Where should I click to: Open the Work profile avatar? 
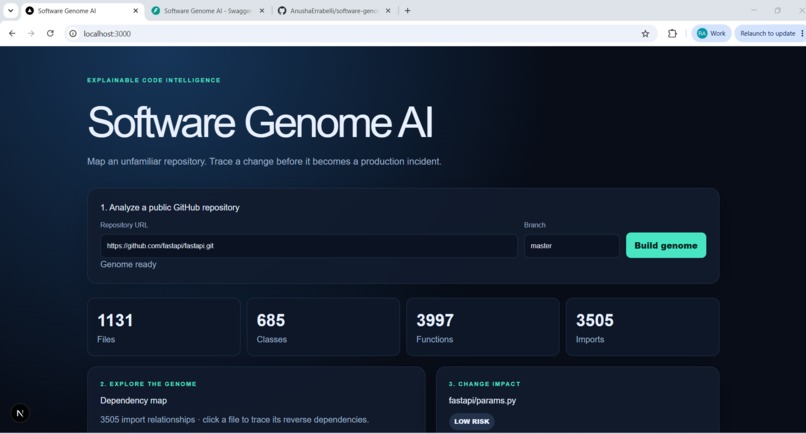[711, 33]
